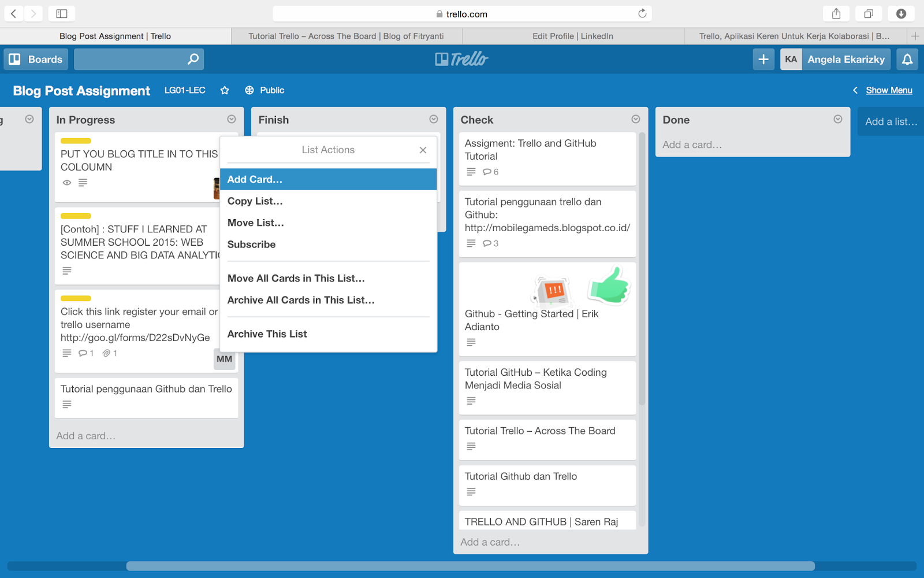Click yellow label on [Contoh] card

[76, 216]
